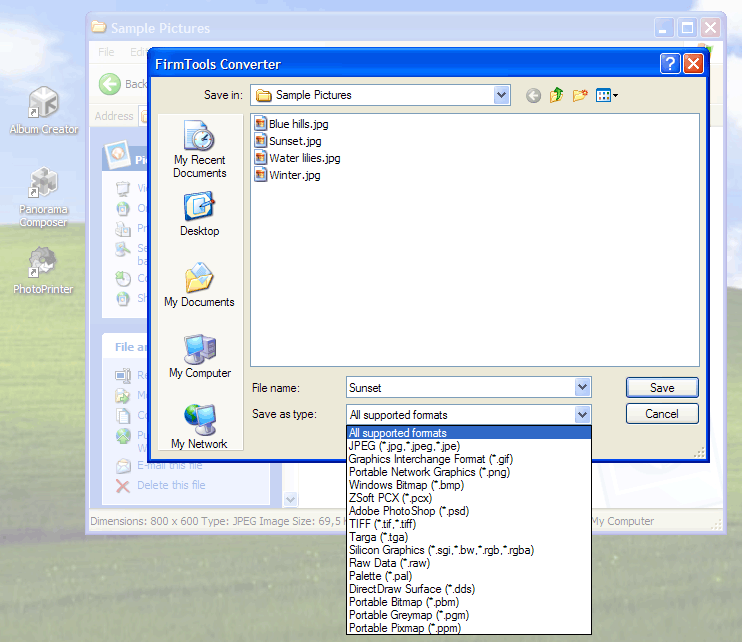Viewport: 742px width, 642px height.
Task: Choose Portable Pixmap (*.ppm) format
Action: pyautogui.click(x=469, y=628)
